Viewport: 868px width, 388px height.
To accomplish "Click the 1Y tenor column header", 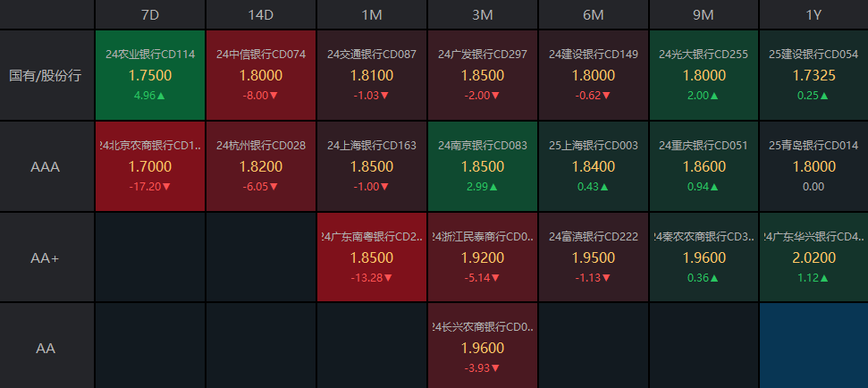I will coord(813,14).
